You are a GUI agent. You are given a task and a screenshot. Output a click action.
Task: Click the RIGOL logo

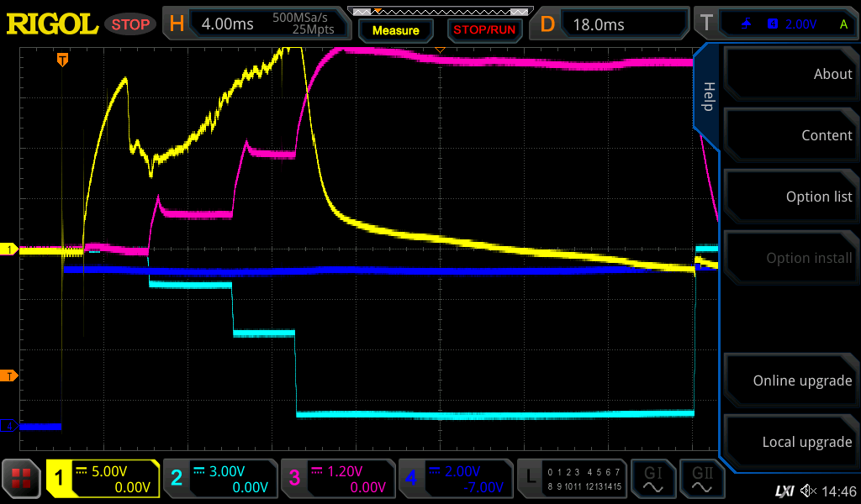[x=52, y=24]
